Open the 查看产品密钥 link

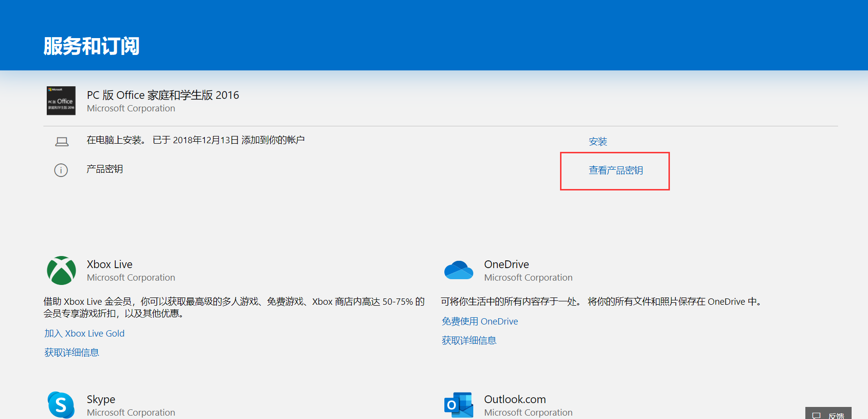click(x=616, y=170)
